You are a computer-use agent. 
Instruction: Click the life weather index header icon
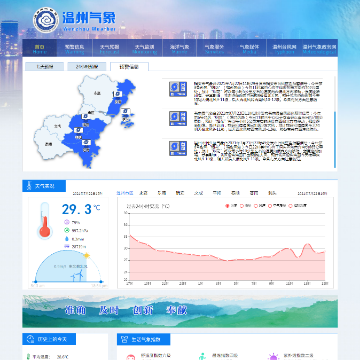[x=125, y=339]
